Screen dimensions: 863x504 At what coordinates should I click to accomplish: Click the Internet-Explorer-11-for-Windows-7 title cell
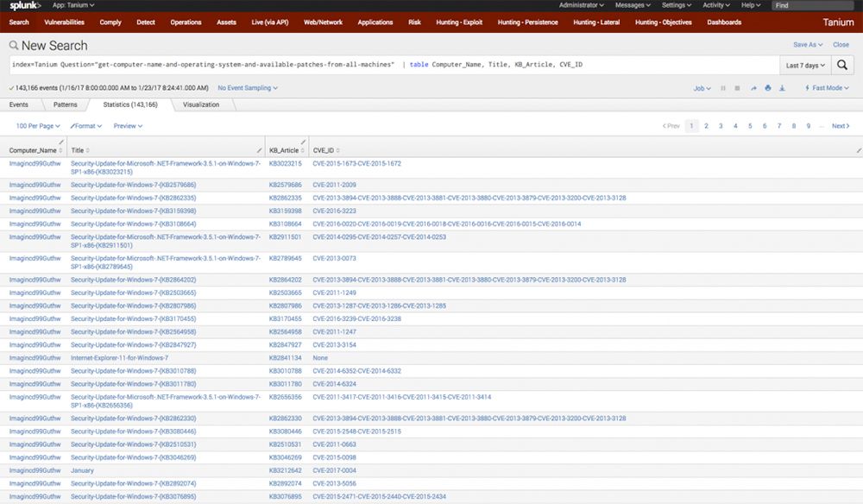119,357
